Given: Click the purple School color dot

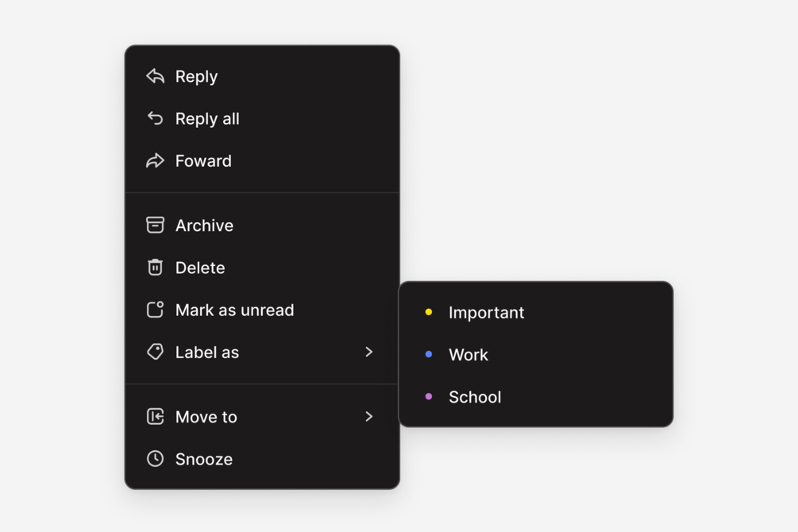Looking at the screenshot, I should pyautogui.click(x=429, y=396).
